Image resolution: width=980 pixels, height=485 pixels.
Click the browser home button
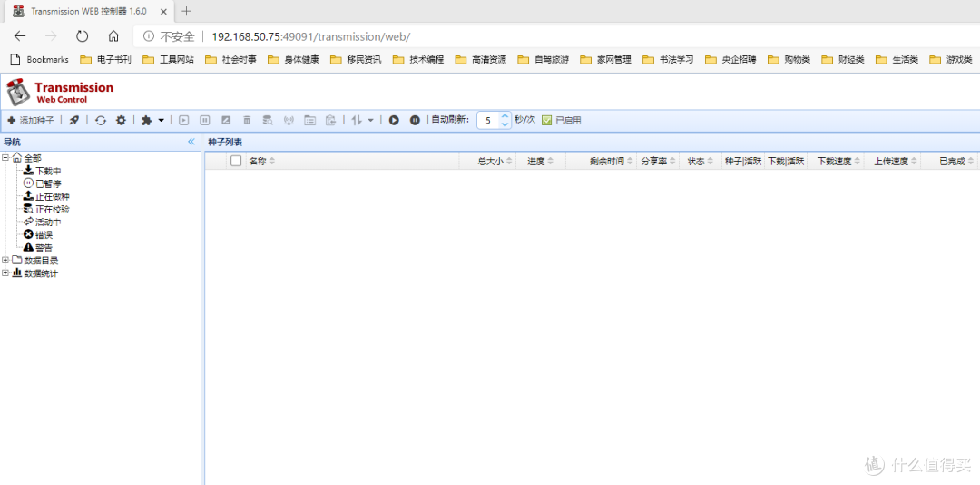[x=113, y=36]
